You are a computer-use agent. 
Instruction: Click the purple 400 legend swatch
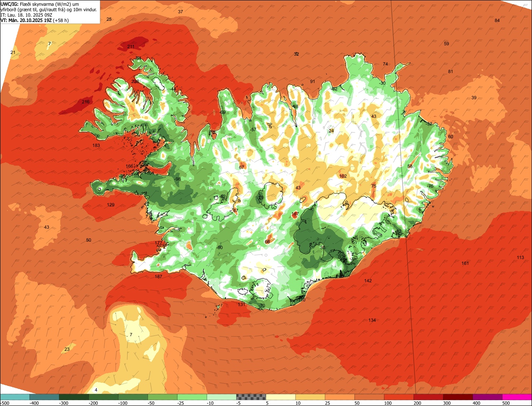coord(488,397)
